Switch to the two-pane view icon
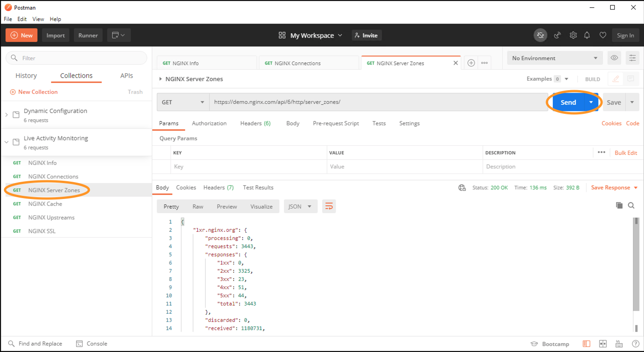644x352 pixels. (x=603, y=344)
